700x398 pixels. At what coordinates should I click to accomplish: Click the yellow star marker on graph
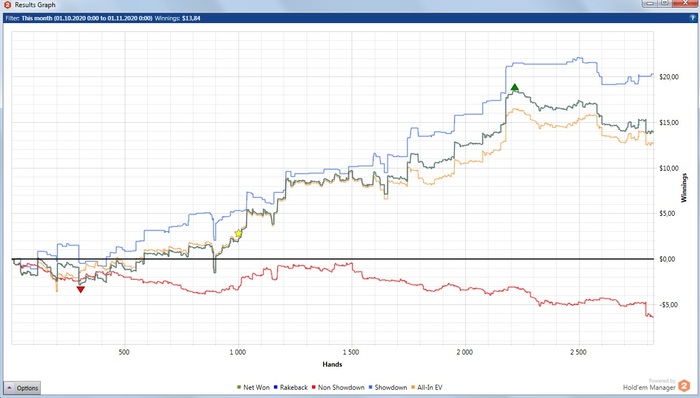pyautogui.click(x=238, y=233)
